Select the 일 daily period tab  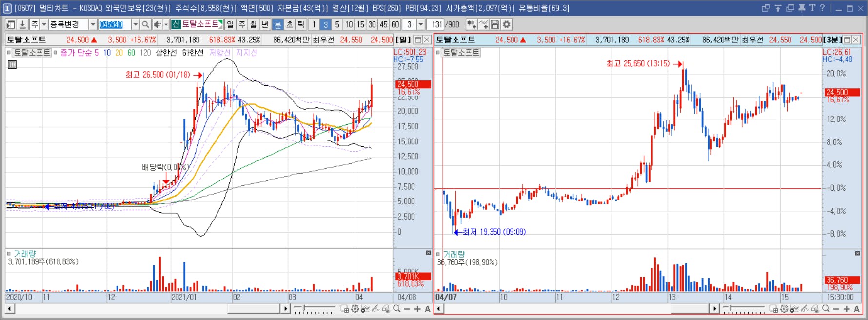(230, 24)
